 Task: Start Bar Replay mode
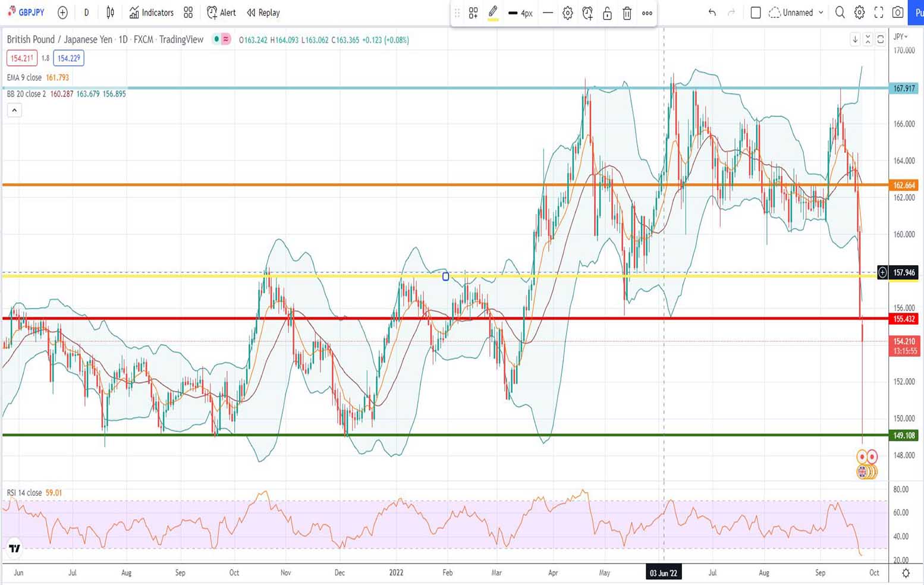pos(263,12)
